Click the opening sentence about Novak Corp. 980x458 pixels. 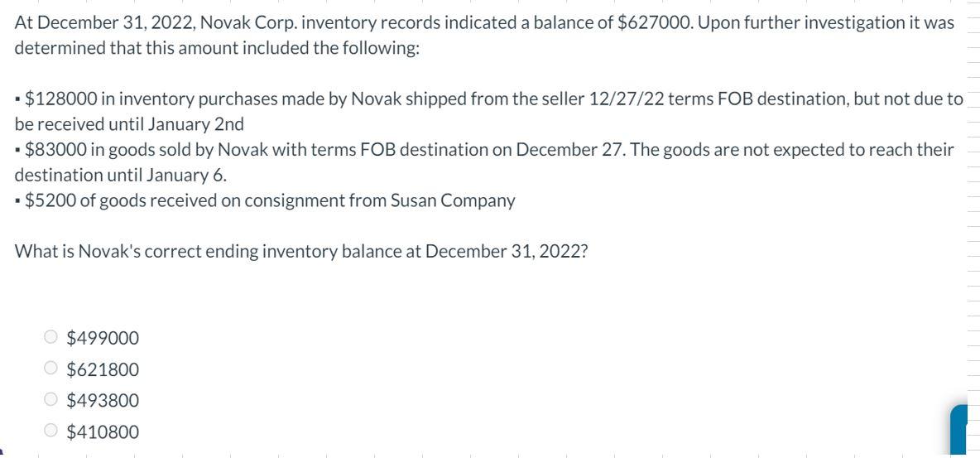tap(484, 23)
